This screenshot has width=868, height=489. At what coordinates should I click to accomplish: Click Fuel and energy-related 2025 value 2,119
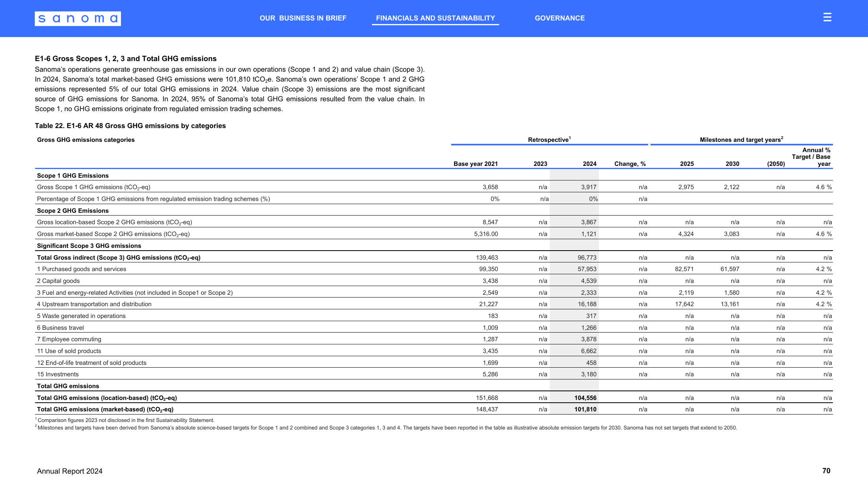coord(686,293)
